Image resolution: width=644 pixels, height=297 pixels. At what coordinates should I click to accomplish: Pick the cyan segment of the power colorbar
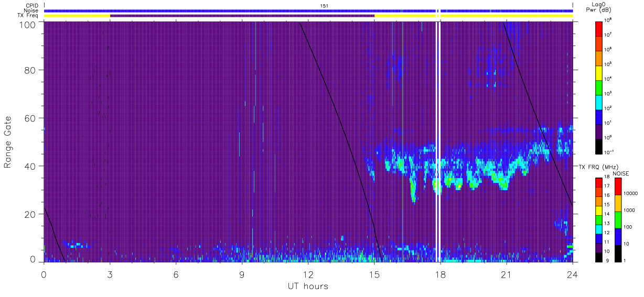pyautogui.click(x=599, y=101)
